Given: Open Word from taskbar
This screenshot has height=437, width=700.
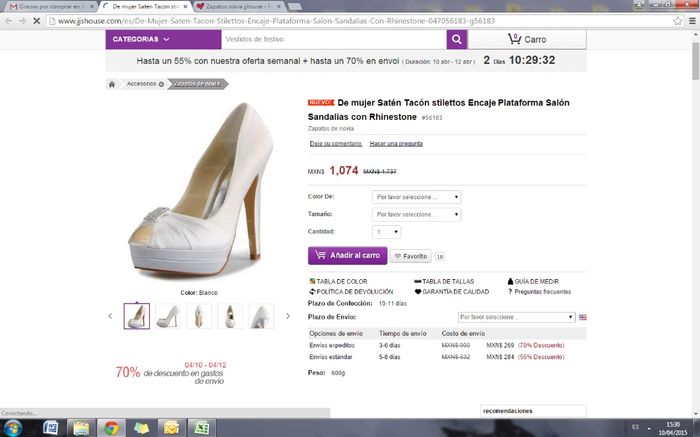Looking at the screenshot, I should click(50, 428).
